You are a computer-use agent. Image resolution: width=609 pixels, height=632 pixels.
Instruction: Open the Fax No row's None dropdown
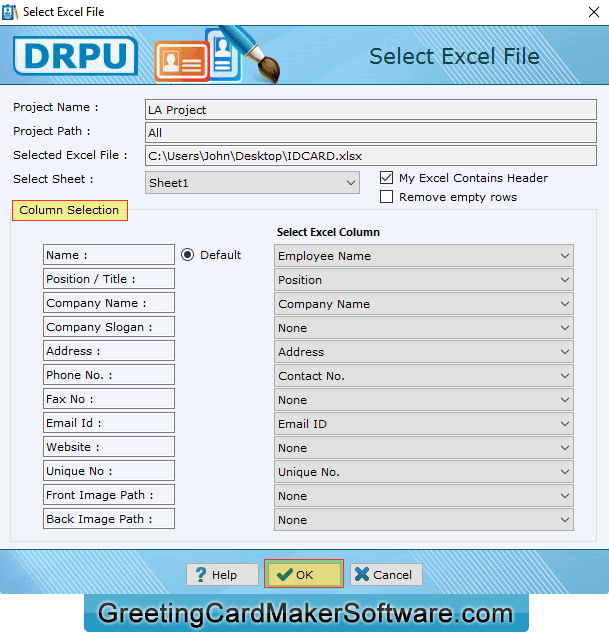click(424, 399)
